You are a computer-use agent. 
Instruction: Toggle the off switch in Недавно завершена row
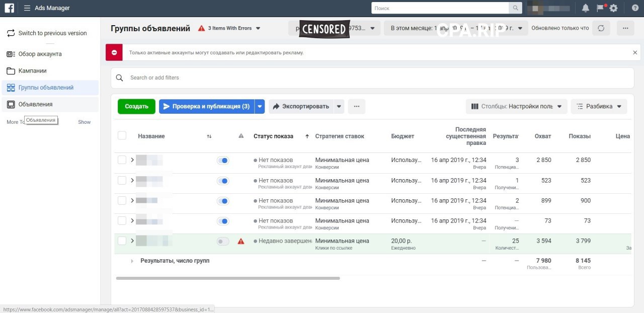[x=223, y=241]
